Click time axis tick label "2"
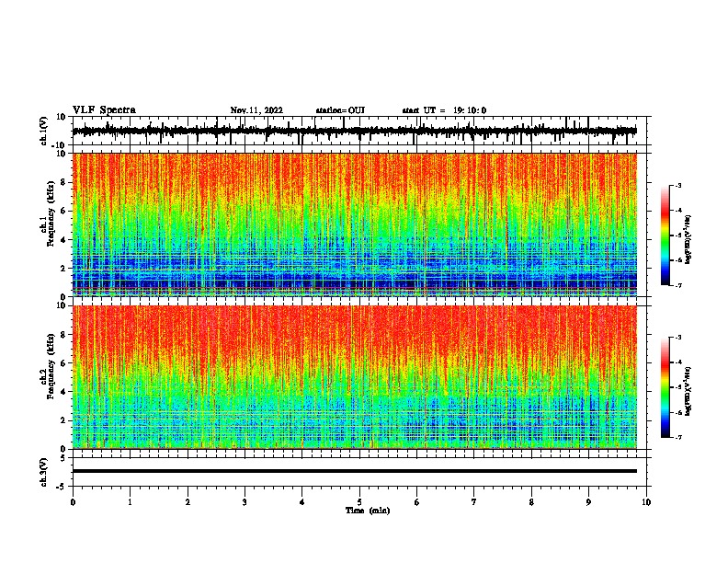Image resolution: width=728 pixels, height=563 pixels. pyautogui.click(x=188, y=502)
